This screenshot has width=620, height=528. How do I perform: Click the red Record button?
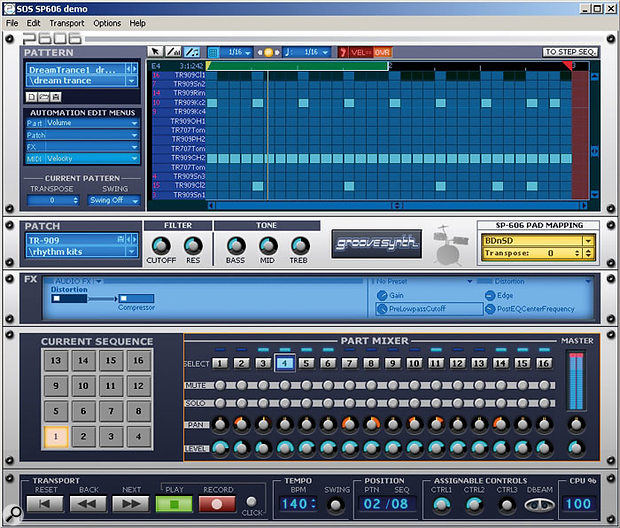217,504
